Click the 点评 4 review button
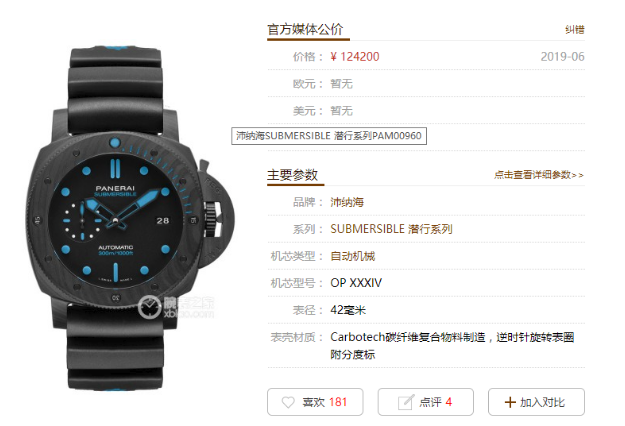625x426 pixels. 426,402
